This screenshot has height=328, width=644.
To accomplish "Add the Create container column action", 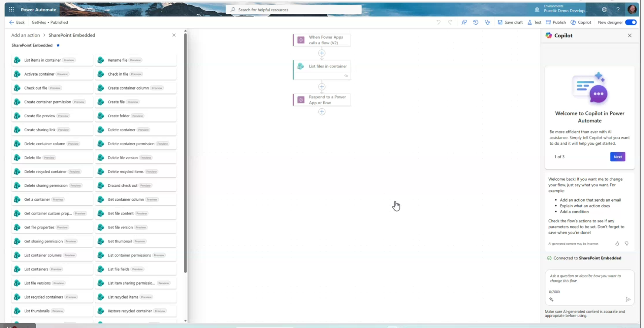I will click(136, 88).
